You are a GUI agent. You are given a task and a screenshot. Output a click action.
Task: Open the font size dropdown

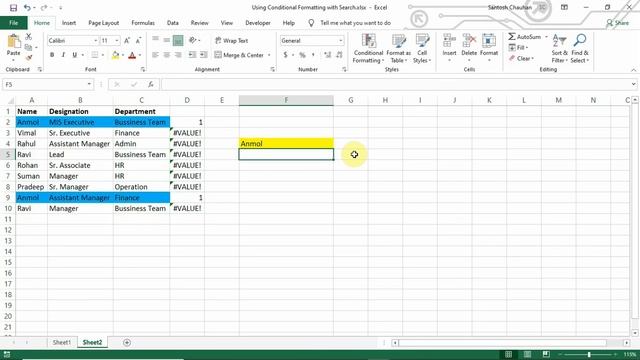coord(117,40)
